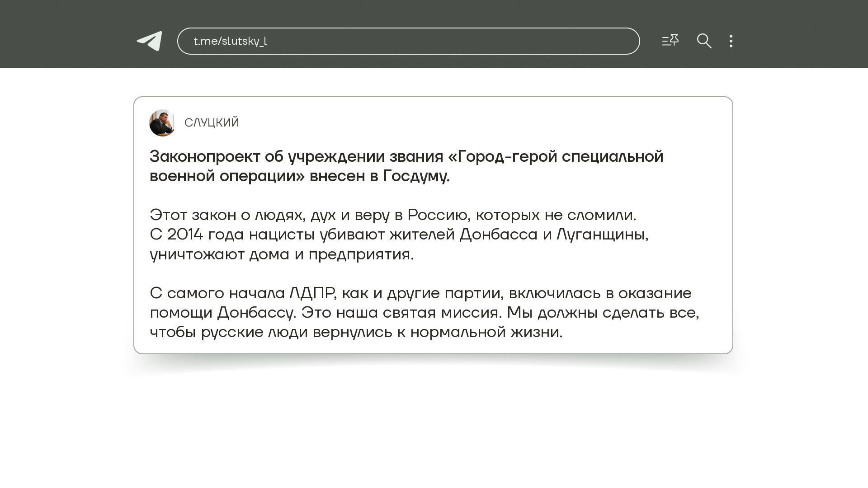Click the Telegram paper plane logo

[x=150, y=41]
